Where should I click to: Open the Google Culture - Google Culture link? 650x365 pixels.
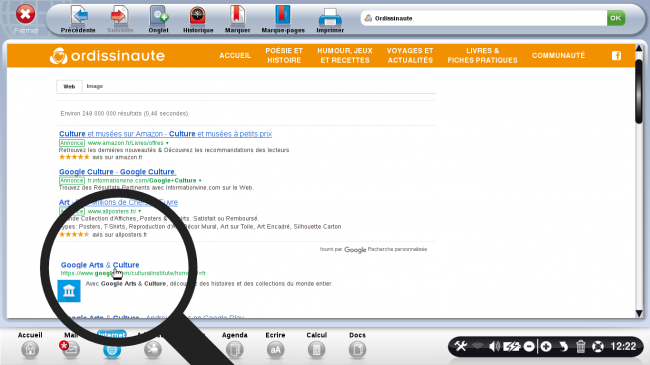(117, 172)
